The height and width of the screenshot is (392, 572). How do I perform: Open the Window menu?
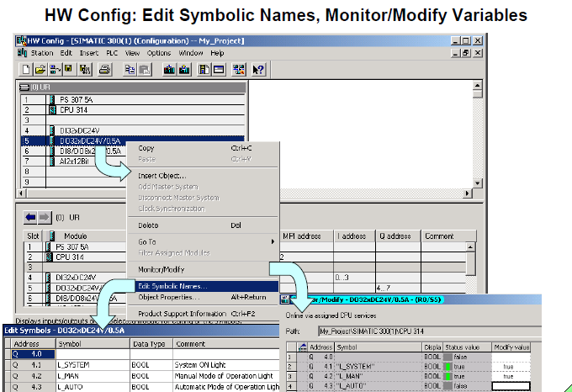click(x=191, y=53)
